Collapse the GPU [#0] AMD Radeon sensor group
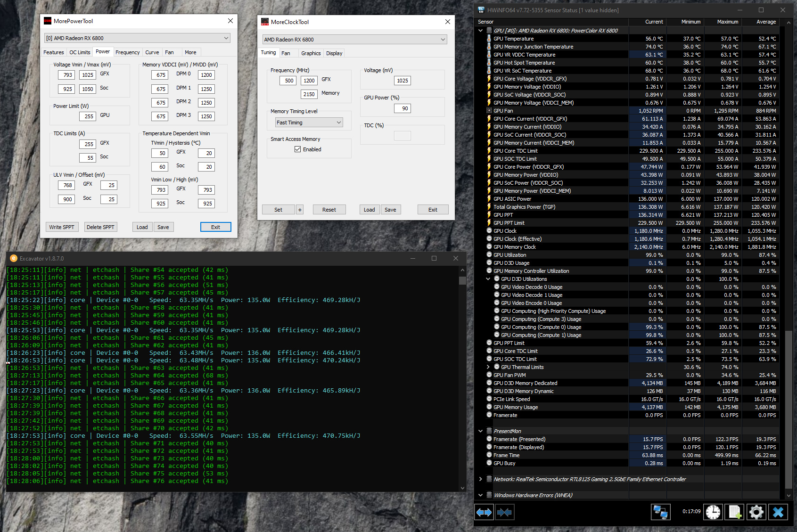Image resolution: width=797 pixels, height=532 pixels. point(480,31)
